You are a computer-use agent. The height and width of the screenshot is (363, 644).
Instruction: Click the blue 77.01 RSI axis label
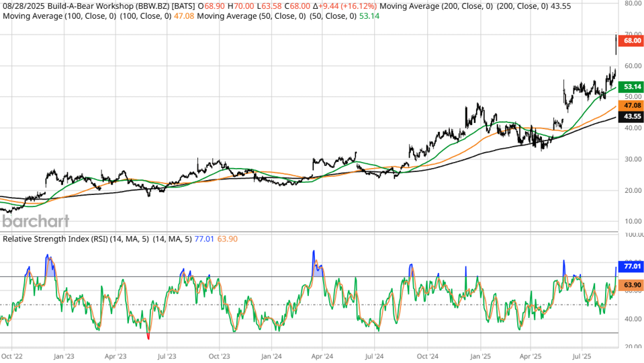point(631,266)
